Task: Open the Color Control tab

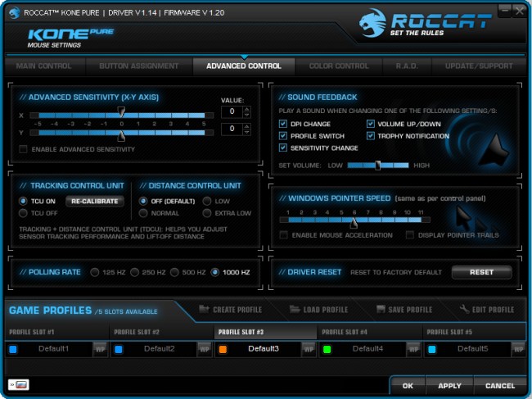Action: coord(339,66)
